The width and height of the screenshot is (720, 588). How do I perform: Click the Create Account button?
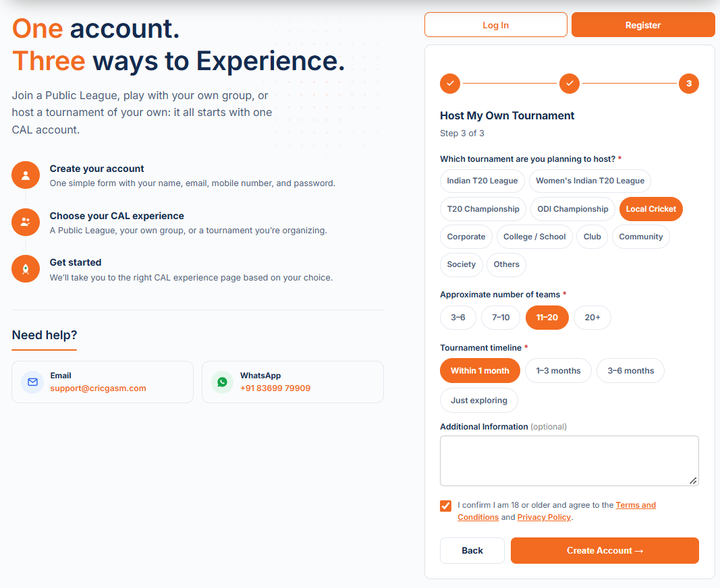tap(605, 551)
